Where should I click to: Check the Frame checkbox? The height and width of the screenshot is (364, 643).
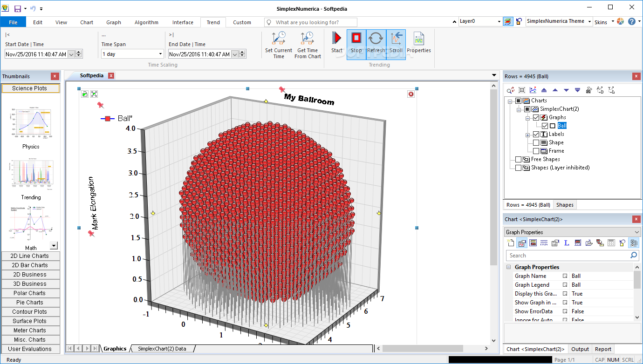pyautogui.click(x=536, y=151)
